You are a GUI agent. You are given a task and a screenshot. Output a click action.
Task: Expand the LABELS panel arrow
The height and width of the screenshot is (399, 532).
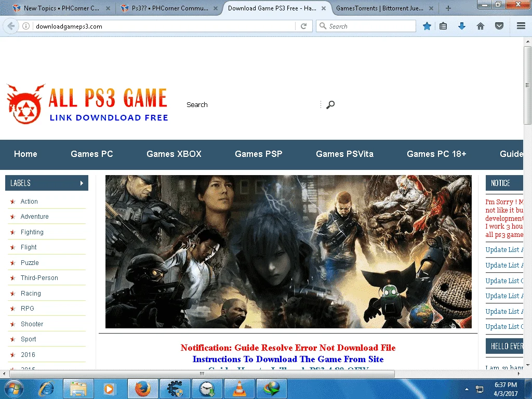tap(82, 183)
